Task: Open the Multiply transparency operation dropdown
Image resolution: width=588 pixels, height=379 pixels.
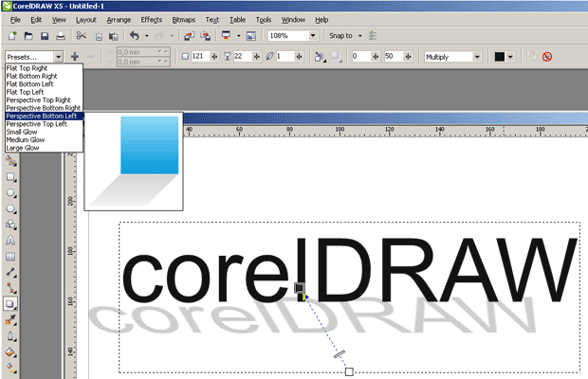Action: point(477,57)
